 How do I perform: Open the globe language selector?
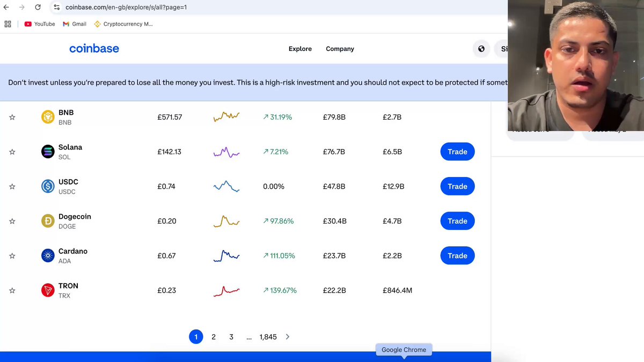[481, 49]
